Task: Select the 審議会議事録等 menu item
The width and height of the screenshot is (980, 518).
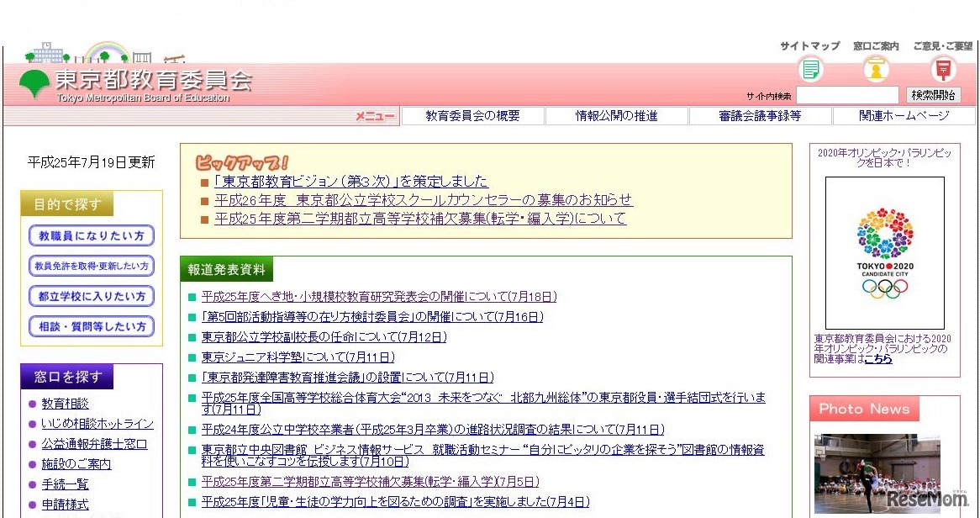Action: click(759, 116)
